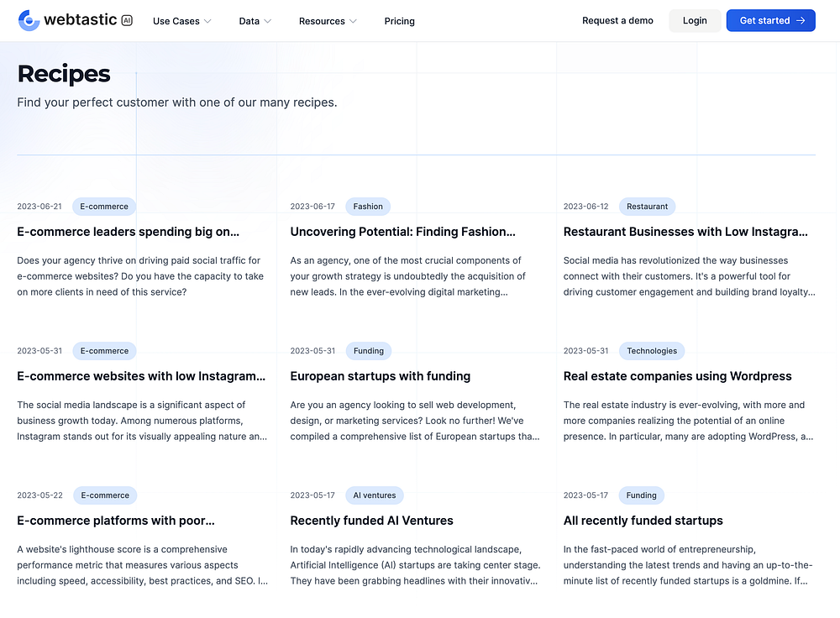840x618 pixels.
Task: Click the Technologies tag badge
Action: [x=652, y=351]
